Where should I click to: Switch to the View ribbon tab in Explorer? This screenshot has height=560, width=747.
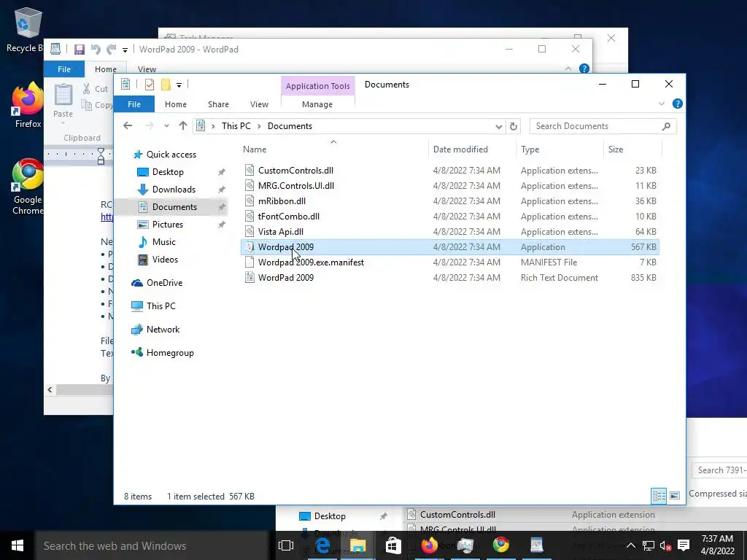coord(259,104)
